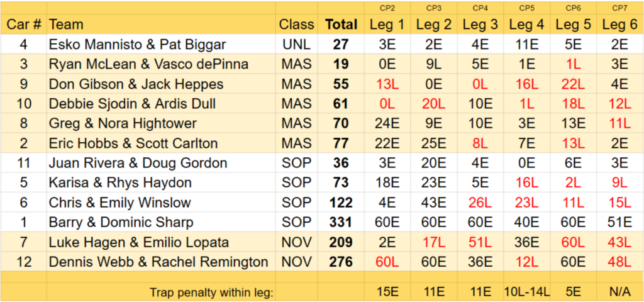Screen dimensions: 644x302
Task: Click the Class column header
Action: pyautogui.click(x=297, y=25)
